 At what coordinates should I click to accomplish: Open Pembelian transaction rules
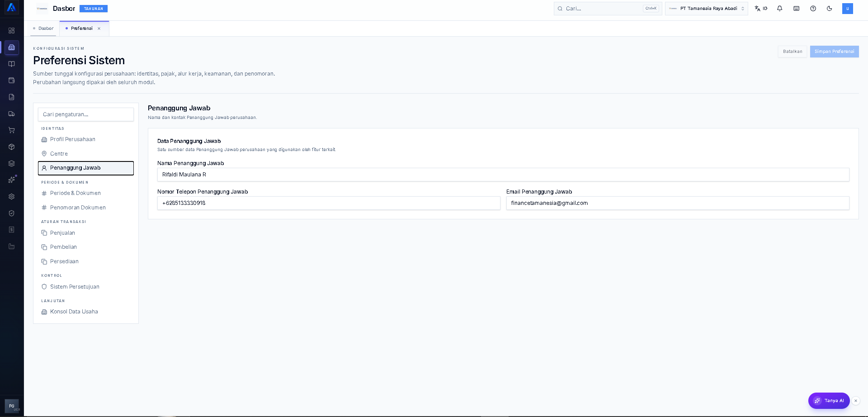click(x=86, y=247)
